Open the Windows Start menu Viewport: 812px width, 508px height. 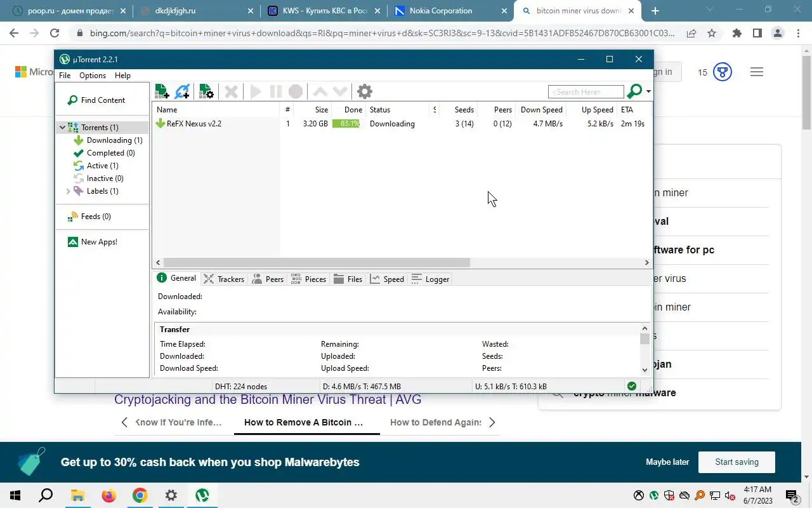click(x=15, y=495)
